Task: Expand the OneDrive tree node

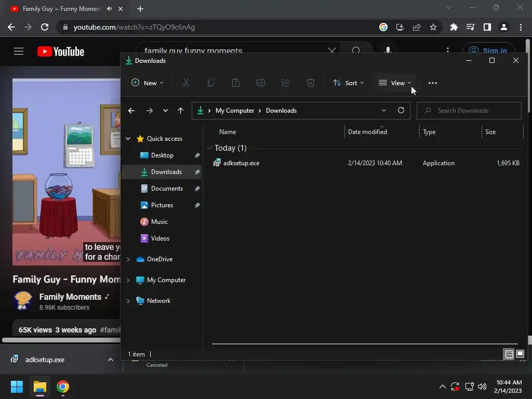Action: pos(128,259)
